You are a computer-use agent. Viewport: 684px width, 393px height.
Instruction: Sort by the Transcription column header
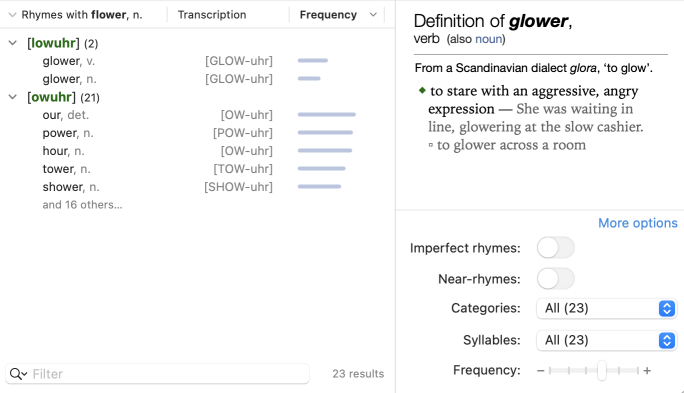tap(212, 15)
